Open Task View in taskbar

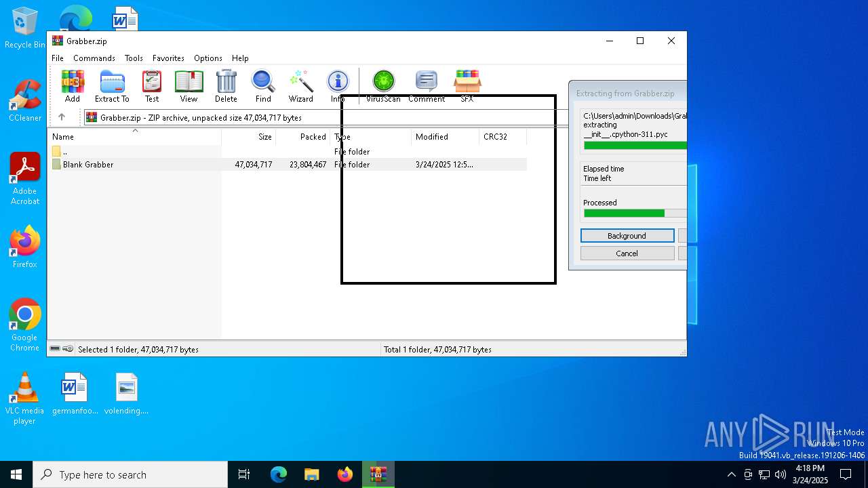(244, 474)
